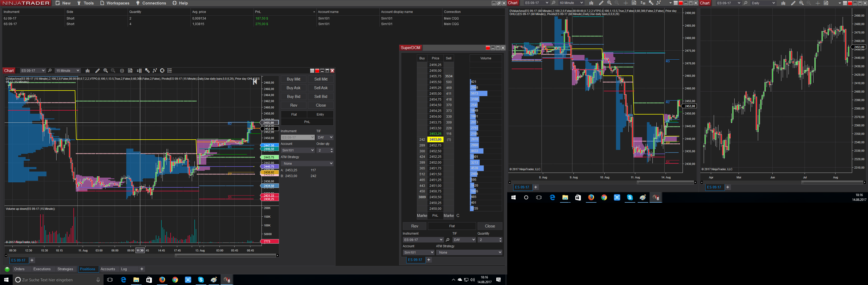Toggle Chart Trader panel in 15 Minute chart
Image resolution: width=868 pixels, height=285 pixels.
click(x=139, y=71)
